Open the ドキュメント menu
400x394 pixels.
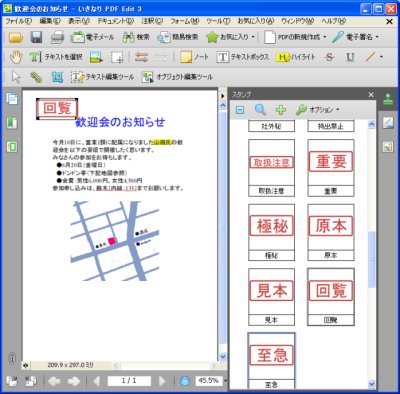[116, 21]
